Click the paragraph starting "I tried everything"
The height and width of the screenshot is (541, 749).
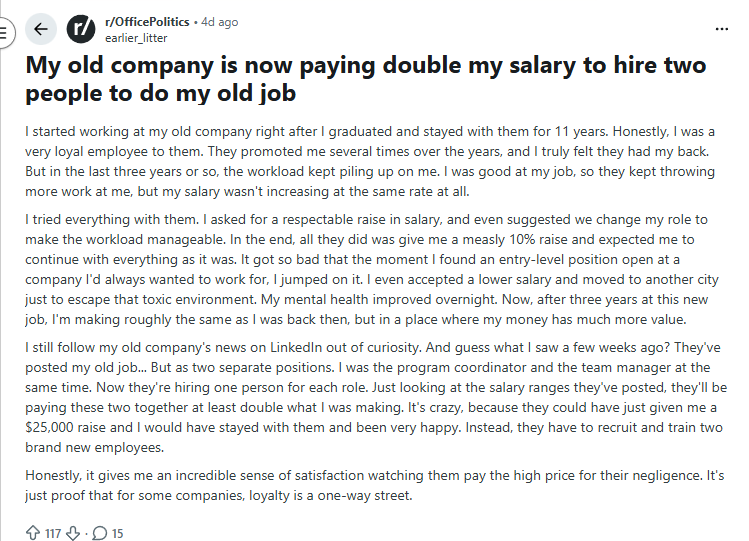[366, 268]
